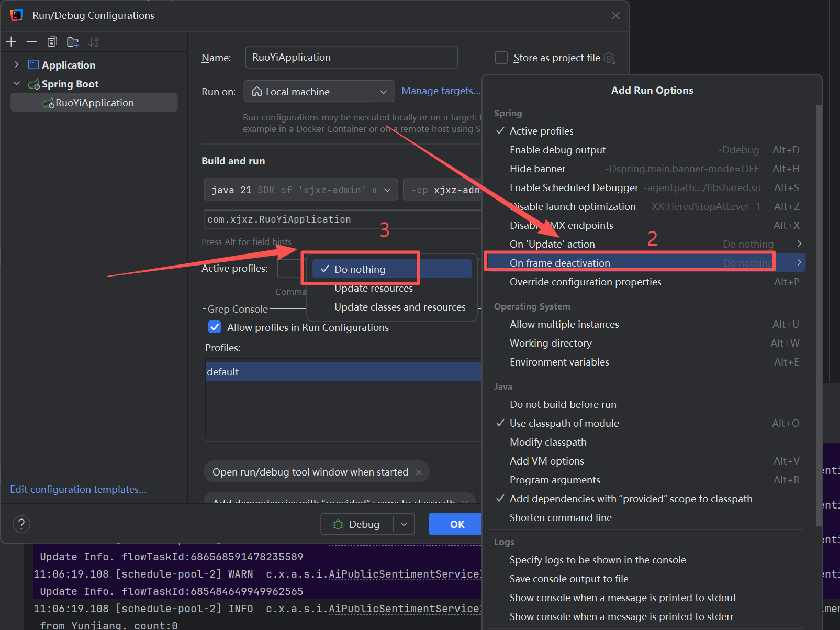Click the -cp xjxz-adm module field
This screenshot has width=840, height=630.
click(443, 190)
